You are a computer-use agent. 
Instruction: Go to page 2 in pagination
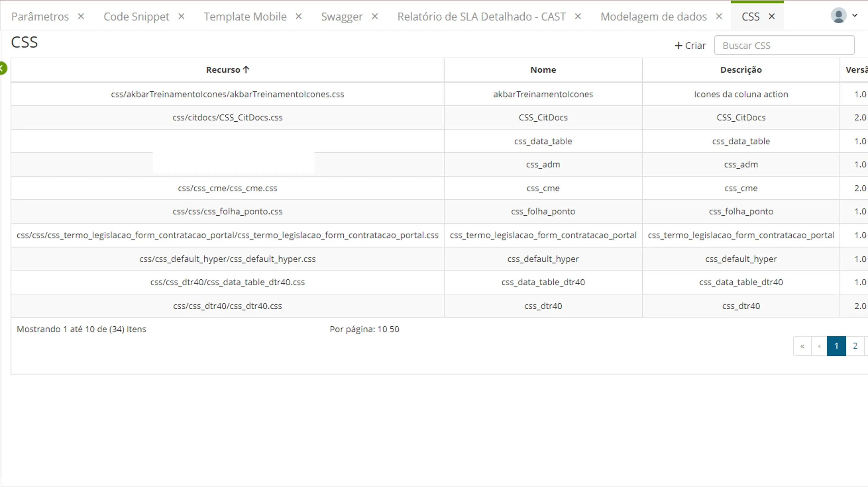click(x=855, y=346)
